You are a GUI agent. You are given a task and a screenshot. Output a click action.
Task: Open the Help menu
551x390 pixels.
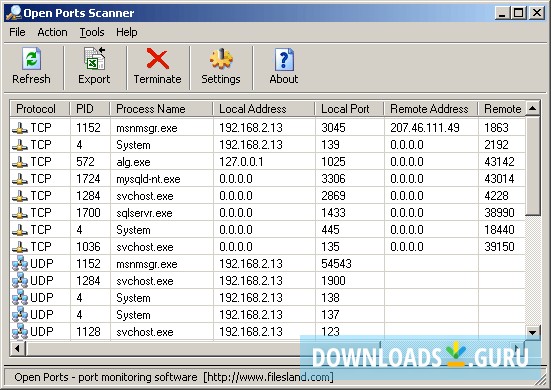pos(127,32)
